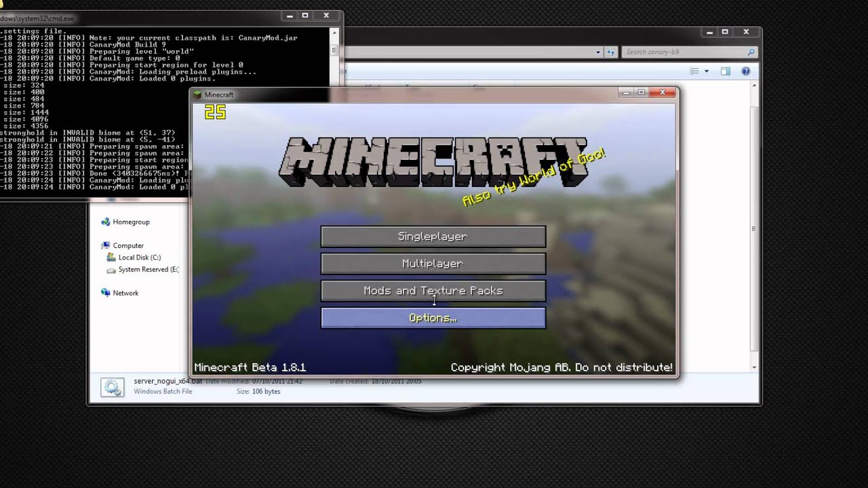Image resolution: width=868 pixels, height=488 pixels.
Task: Maximize the Explorer window
Action: 725,32
